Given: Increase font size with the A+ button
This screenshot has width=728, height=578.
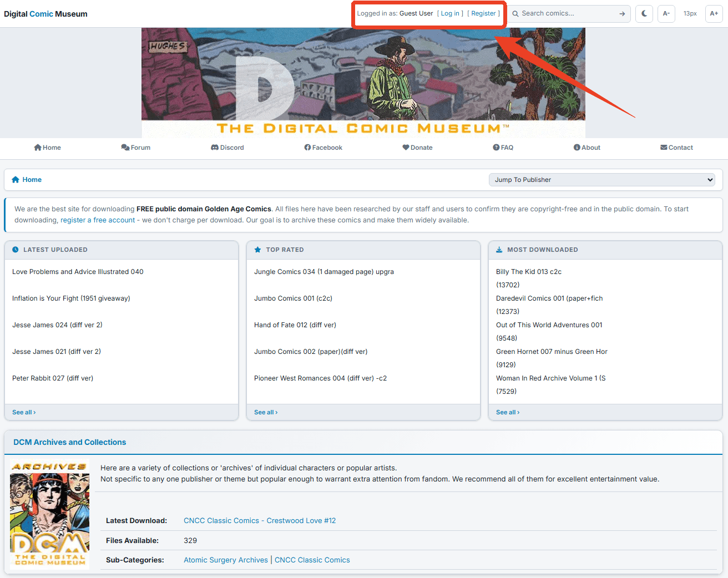Looking at the screenshot, I should (x=714, y=13).
